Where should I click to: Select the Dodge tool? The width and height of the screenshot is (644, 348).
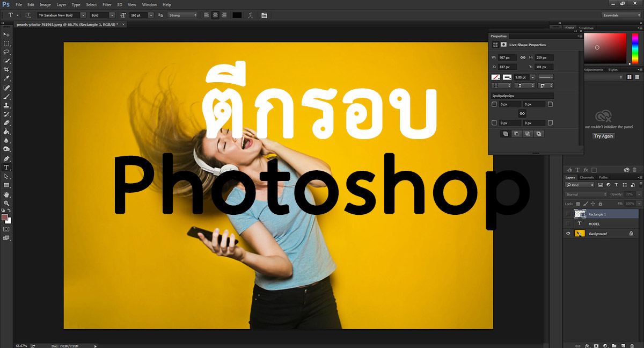tap(7, 149)
